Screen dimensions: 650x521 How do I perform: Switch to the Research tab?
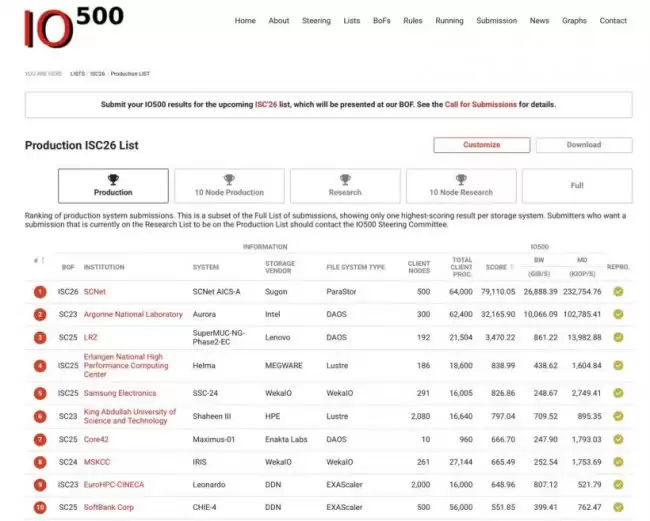point(345,186)
